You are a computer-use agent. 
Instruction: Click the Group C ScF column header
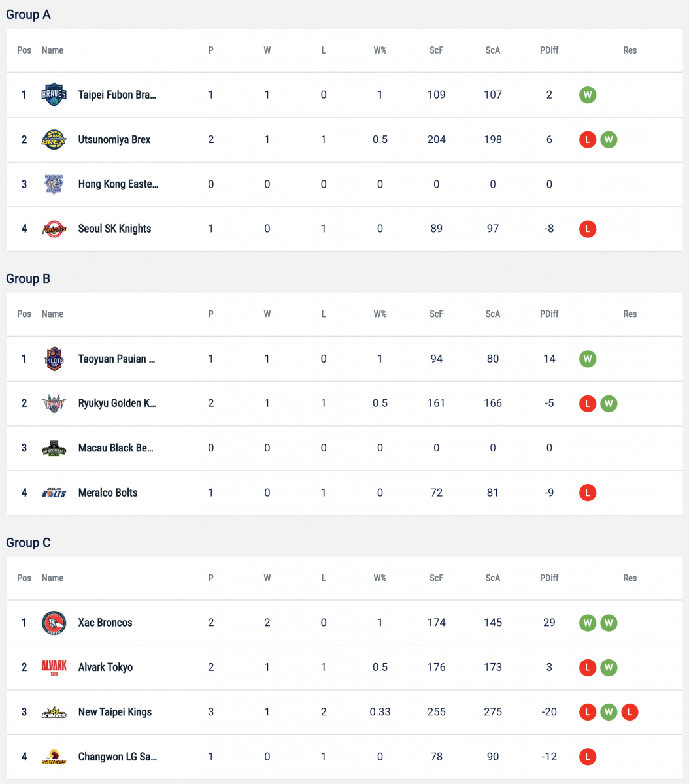point(437,578)
